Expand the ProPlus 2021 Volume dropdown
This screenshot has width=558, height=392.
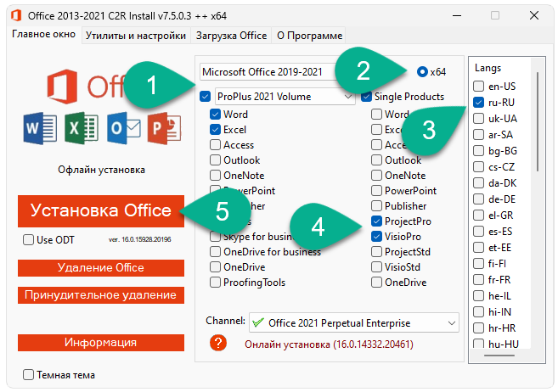[347, 98]
